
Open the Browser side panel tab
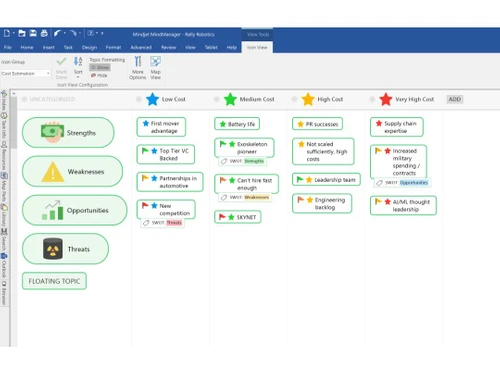click(4, 293)
